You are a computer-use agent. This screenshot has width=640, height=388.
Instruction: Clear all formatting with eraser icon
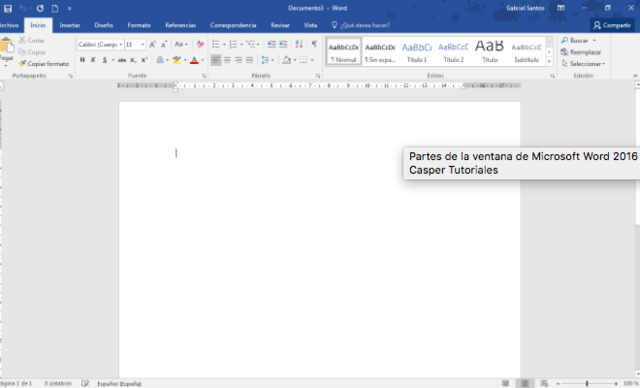pyautogui.click(x=200, y=44)
